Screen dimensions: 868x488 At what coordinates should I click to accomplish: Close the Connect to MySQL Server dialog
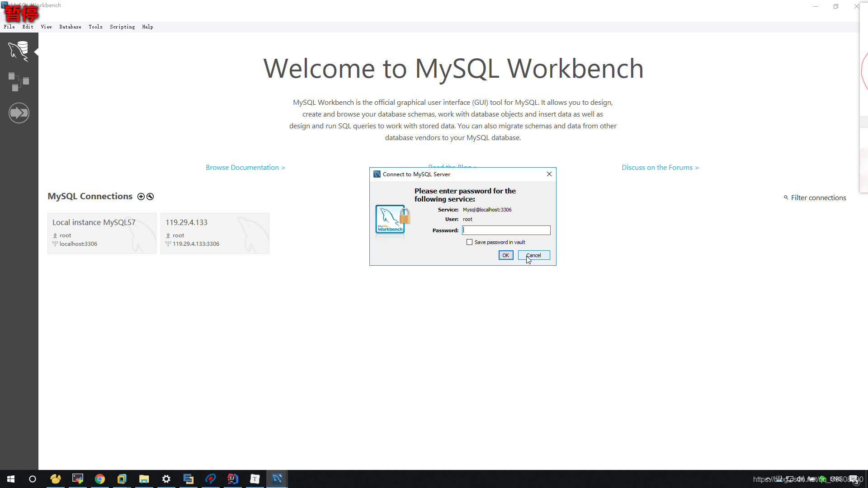point(549,174)
